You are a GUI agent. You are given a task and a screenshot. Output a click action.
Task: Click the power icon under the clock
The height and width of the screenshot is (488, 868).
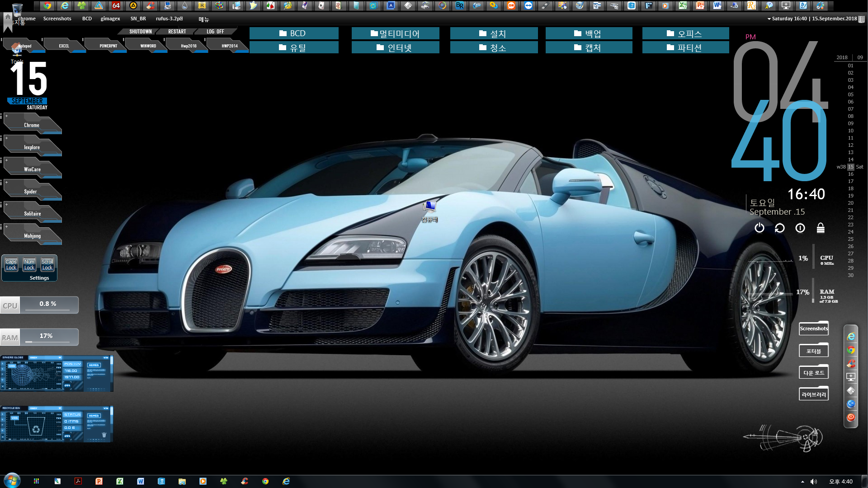click(x=759, y=228)
